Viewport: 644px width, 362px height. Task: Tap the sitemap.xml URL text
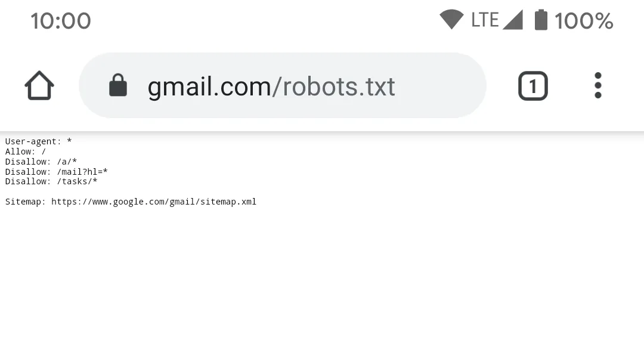(x=154, y=202)
